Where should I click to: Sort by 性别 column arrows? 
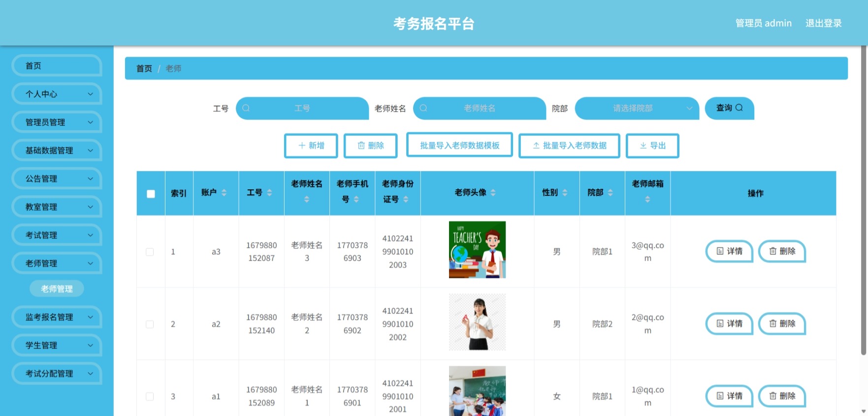click(565, 193)
